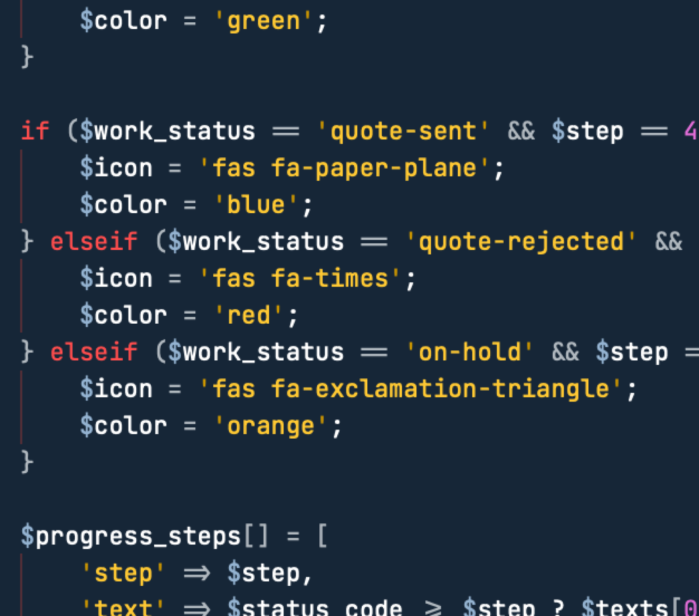Click the 'orange' color value
699x616 pixels.
click(x=271, y=426)
